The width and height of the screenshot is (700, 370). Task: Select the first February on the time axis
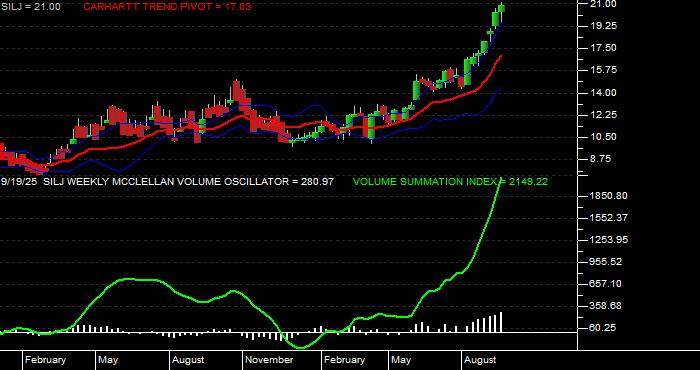point(46,360)
